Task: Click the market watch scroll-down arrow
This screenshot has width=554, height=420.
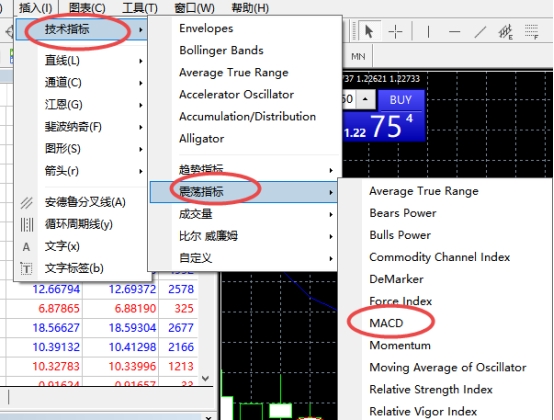Action: (205, 378)
